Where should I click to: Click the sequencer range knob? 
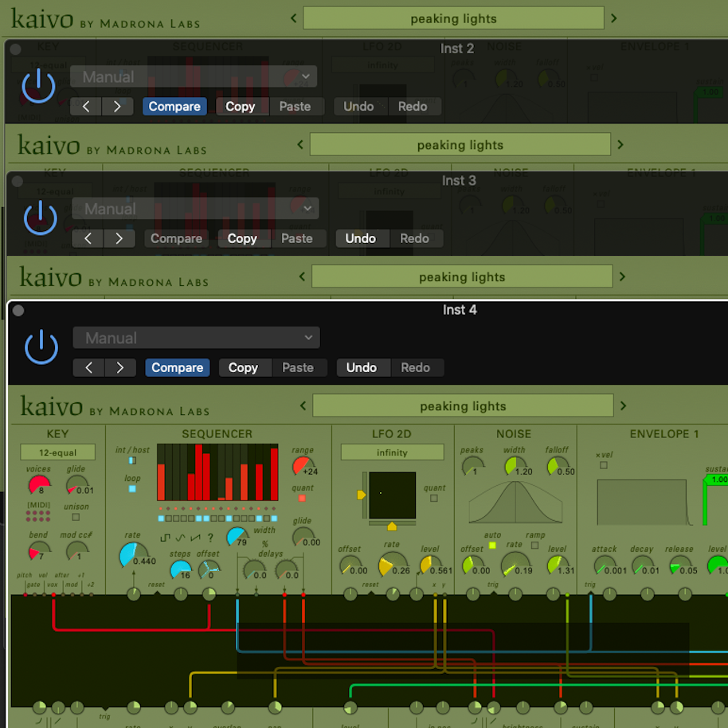point(303,466)
